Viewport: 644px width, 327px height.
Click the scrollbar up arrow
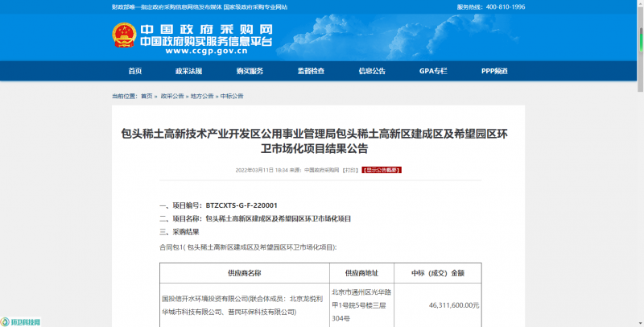(x=639, y=4)
